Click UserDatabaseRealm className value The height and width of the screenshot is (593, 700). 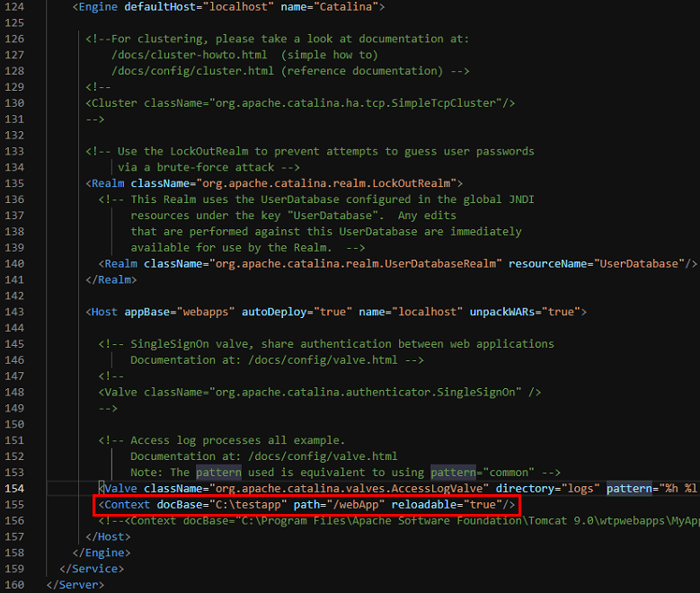coord(356,264)
